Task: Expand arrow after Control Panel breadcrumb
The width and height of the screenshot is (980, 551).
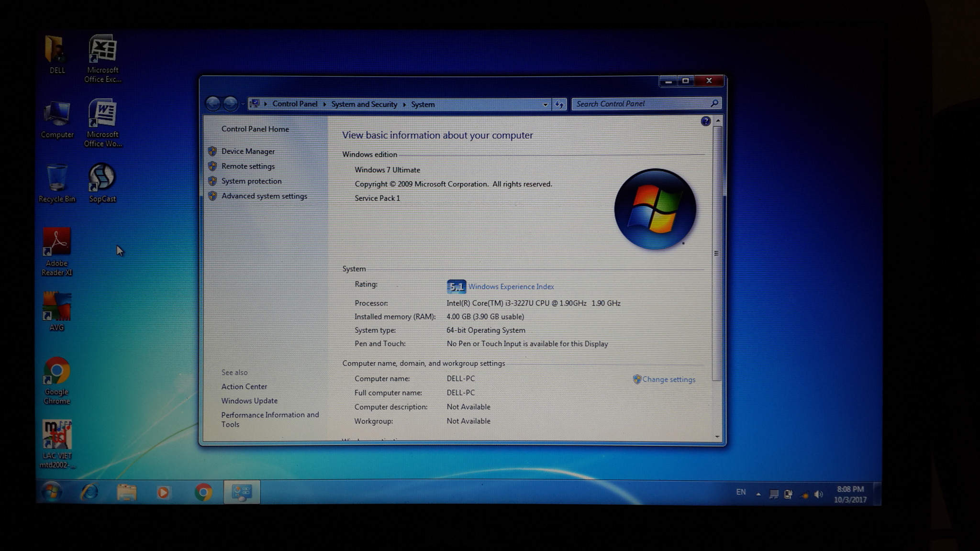Action: tap(324, 104)
